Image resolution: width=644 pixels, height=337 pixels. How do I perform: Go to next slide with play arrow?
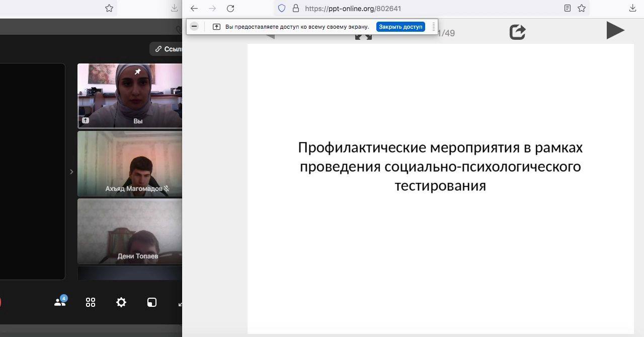tap(615, 31)
